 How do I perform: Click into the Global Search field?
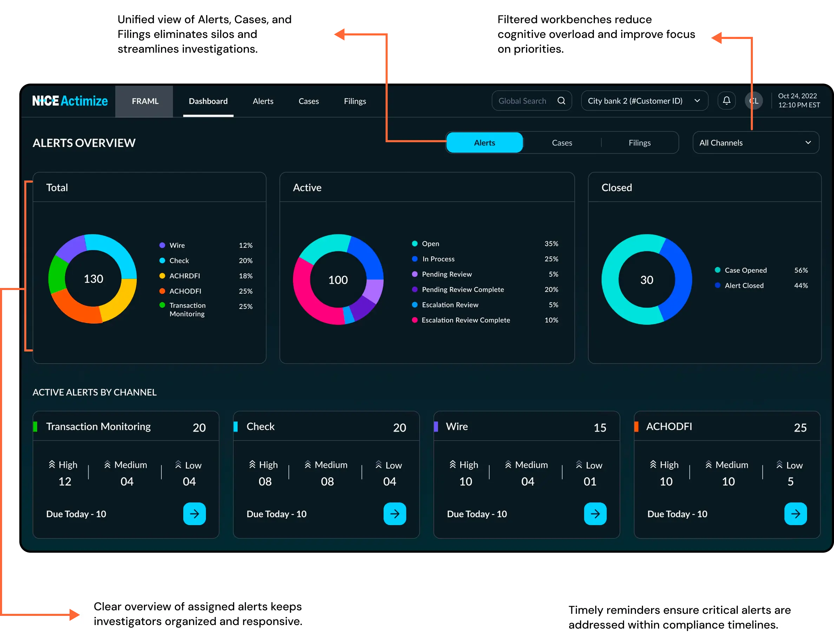(x=522, y=101)
